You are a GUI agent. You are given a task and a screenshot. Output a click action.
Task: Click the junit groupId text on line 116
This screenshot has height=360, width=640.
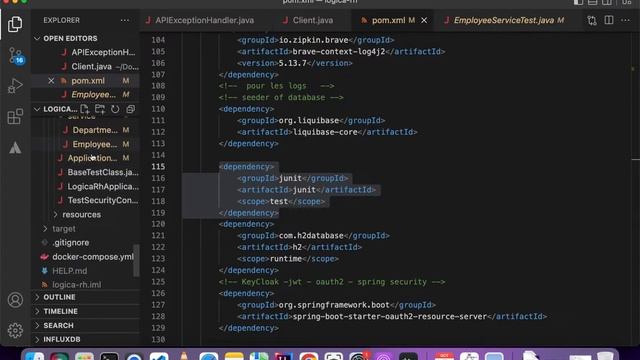(x=290, y=178)
